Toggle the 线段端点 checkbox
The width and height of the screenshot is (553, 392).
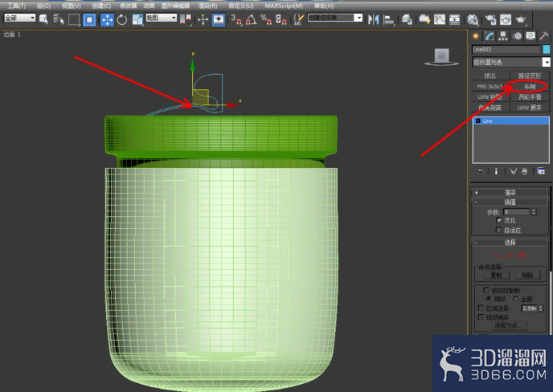pyautogui.click(x=481, y=317)
